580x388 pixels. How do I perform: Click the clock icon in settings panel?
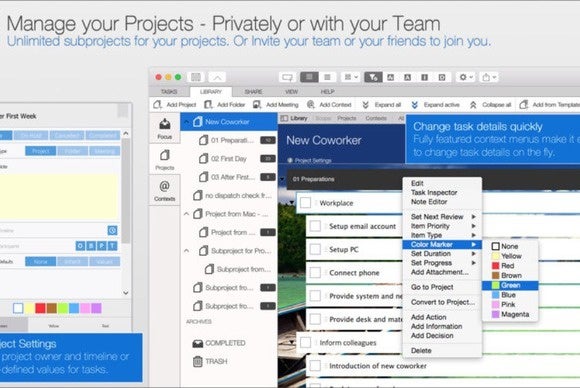pos(112,230)
